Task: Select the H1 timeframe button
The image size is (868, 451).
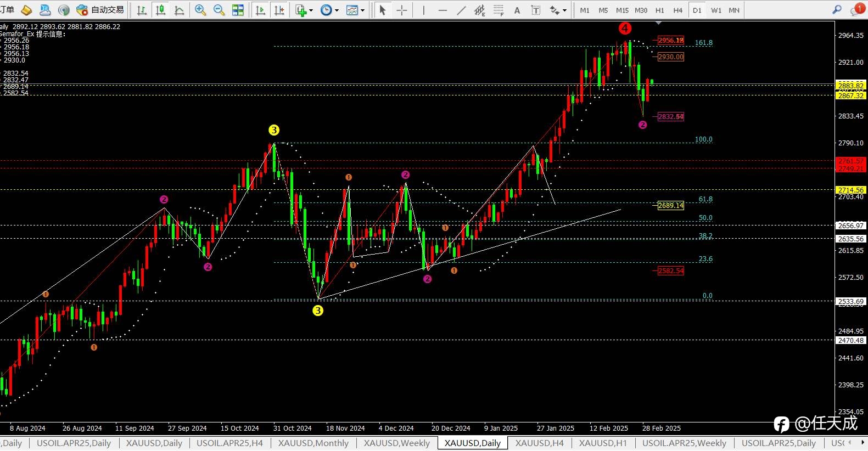Action: (659, 10)
